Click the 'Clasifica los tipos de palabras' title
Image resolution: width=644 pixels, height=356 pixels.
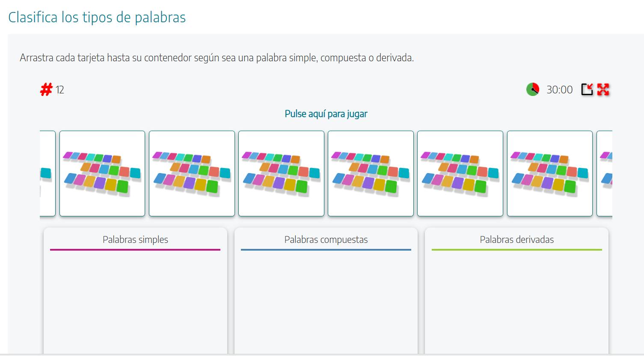point(97,18)
